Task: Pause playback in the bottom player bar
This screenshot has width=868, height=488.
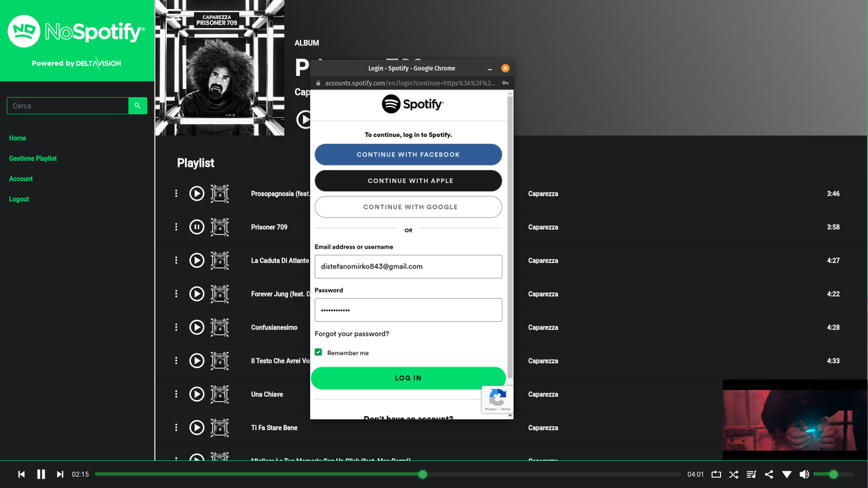Action: click(41, 474)
